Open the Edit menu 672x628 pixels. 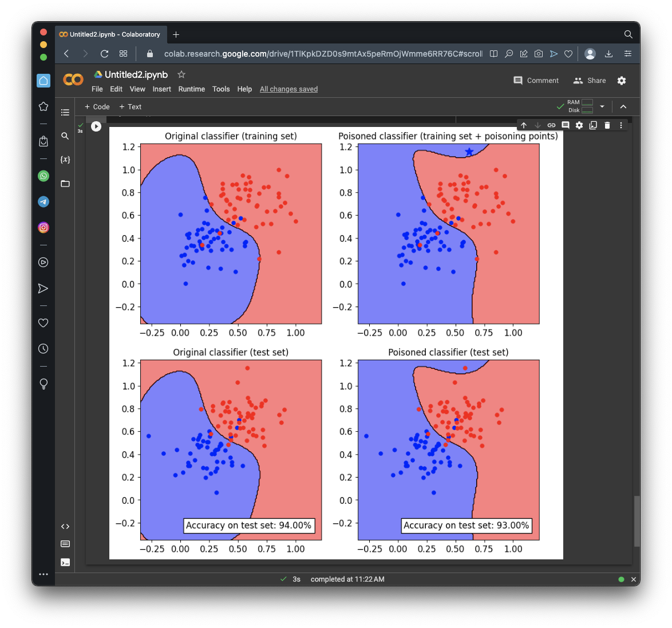click(x=116, y=89)
